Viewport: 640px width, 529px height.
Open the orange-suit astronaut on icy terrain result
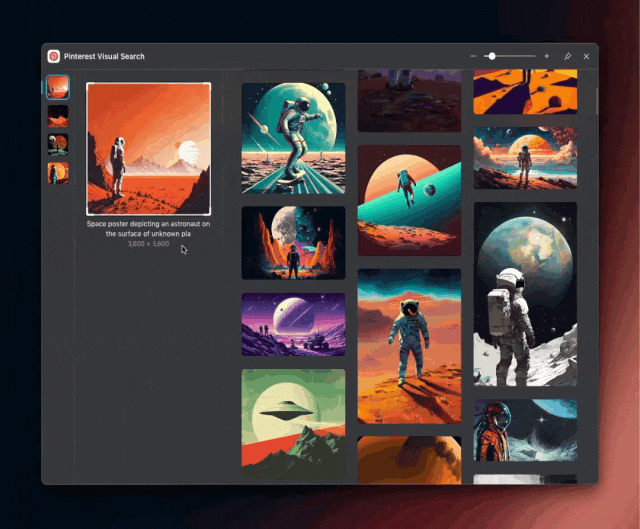click(525, 430)
